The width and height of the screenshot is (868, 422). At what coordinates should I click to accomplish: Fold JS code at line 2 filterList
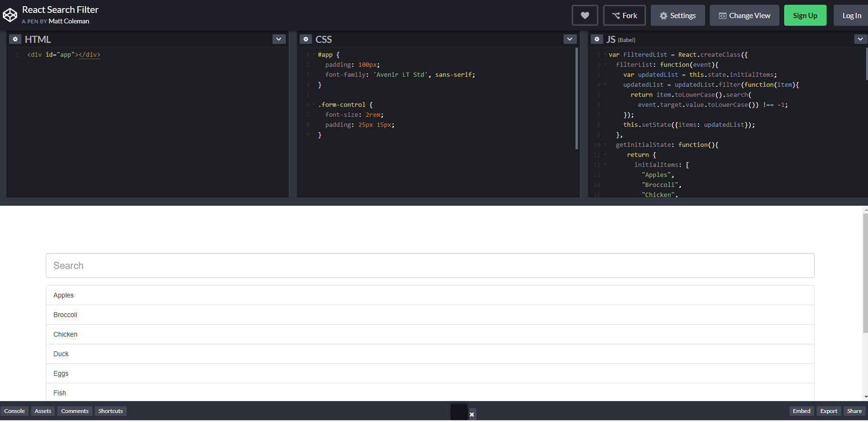(605, 65)
